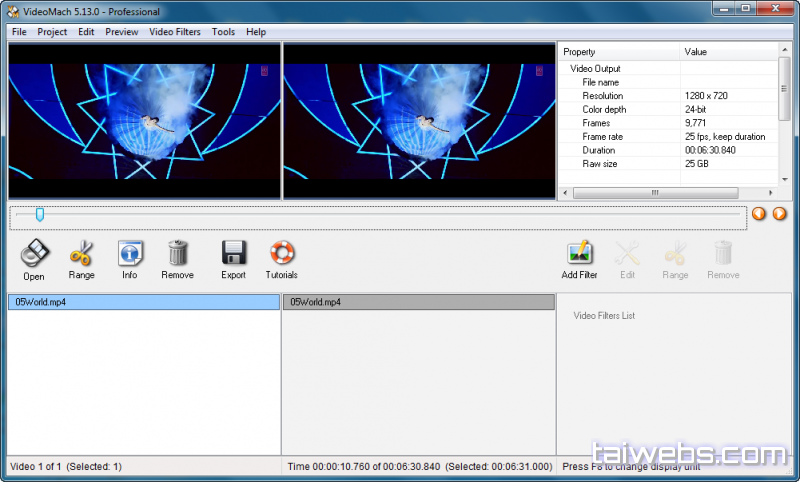This screenshot has height=482, width=800.
Task: Open Tutorials lifebuoy icon
Action: pyautogui.click(x=281, y=254)
